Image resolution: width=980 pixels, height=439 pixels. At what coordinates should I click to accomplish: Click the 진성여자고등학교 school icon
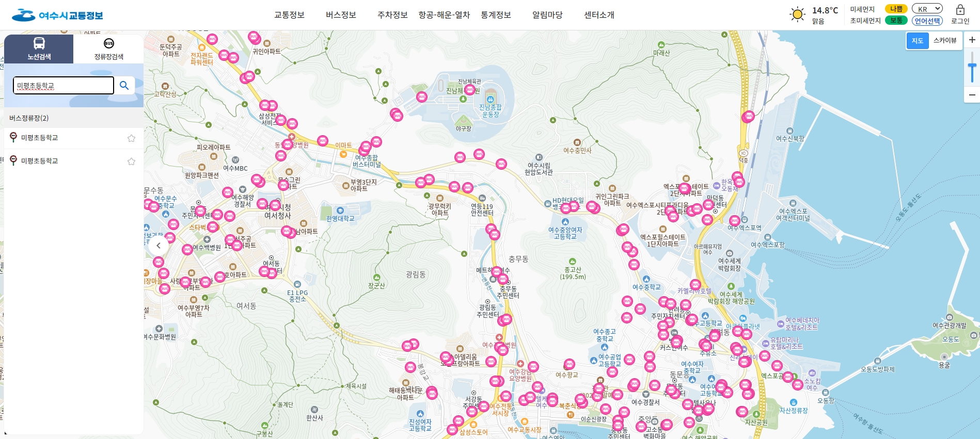coord(420,414)
